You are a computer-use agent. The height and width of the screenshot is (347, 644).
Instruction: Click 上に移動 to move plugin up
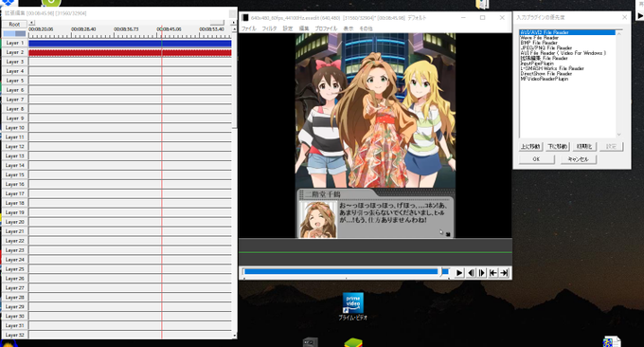click(x=530, y=146)
